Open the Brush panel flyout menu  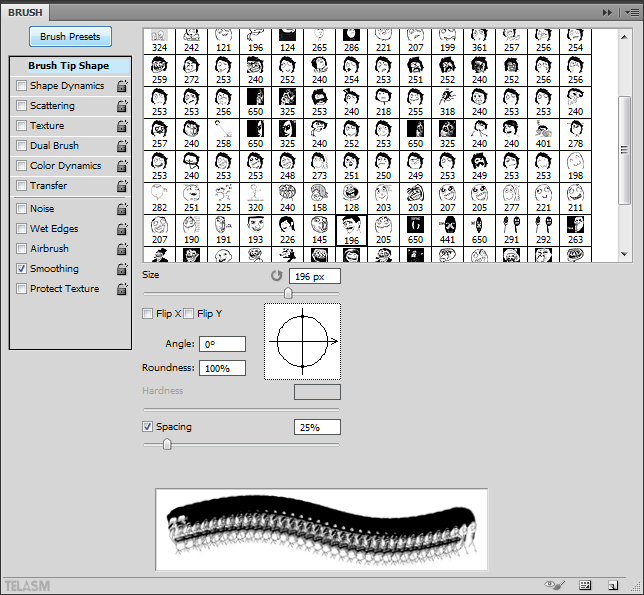pos(632,13)
